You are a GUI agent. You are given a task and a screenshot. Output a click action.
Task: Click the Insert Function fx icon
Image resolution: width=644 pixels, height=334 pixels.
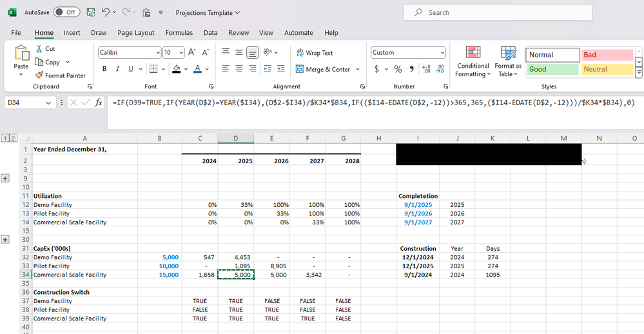[98, 103]
